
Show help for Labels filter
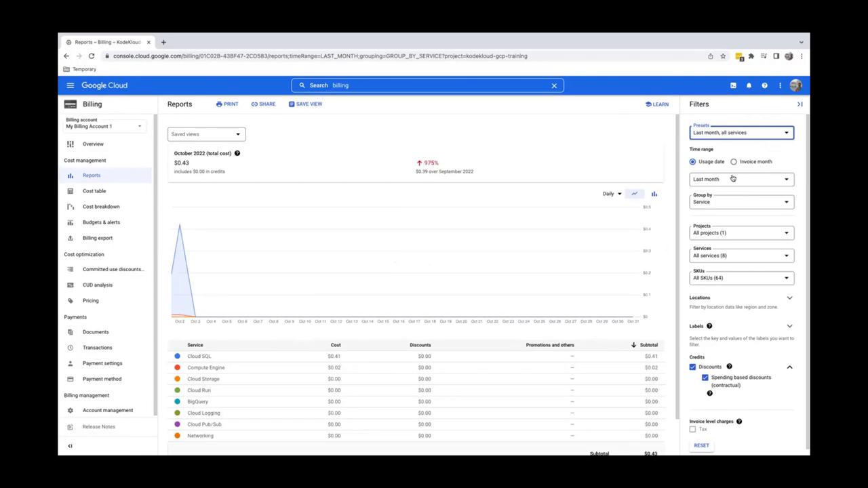(709, 326)
